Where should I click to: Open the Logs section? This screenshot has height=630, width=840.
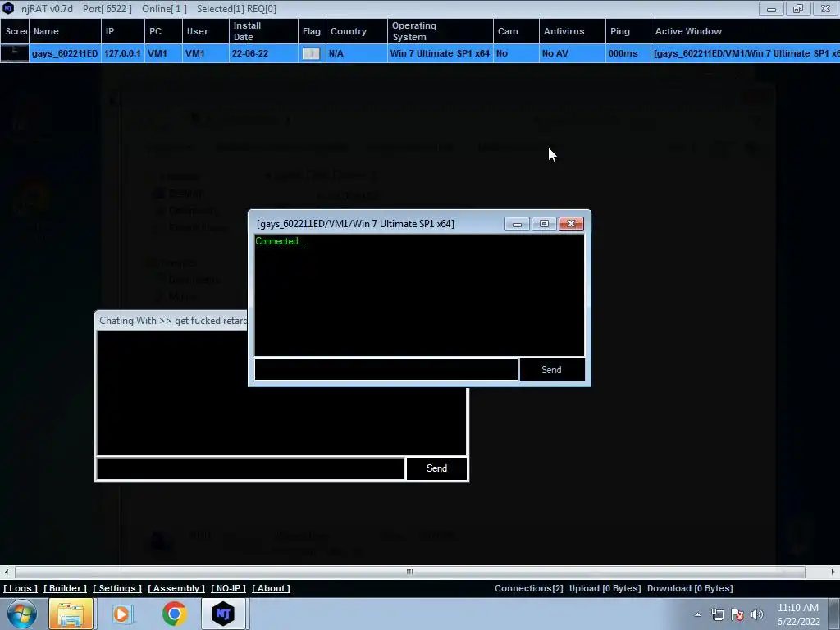tap(21, 588)
